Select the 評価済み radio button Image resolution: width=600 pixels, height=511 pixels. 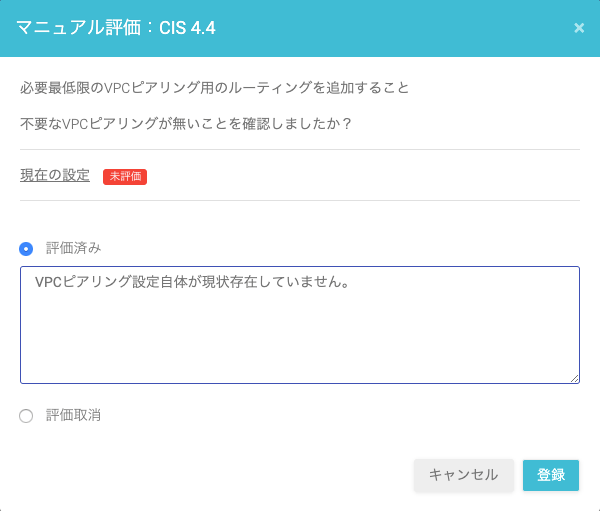(x=26, y=249)
